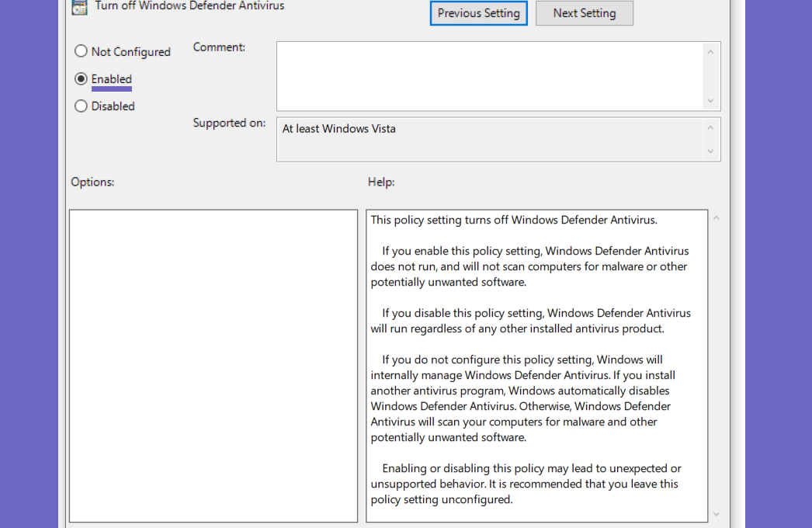
Task: Click the 'Turn off Windows Defender Antivirus' title
Action: (189, 5)
